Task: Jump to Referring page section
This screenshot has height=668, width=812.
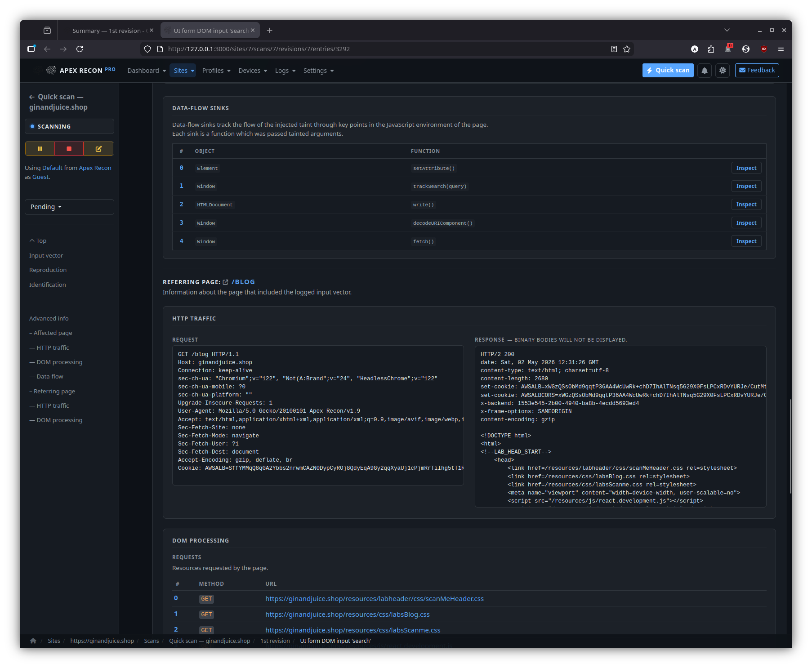Action: (x=52, y=392)
